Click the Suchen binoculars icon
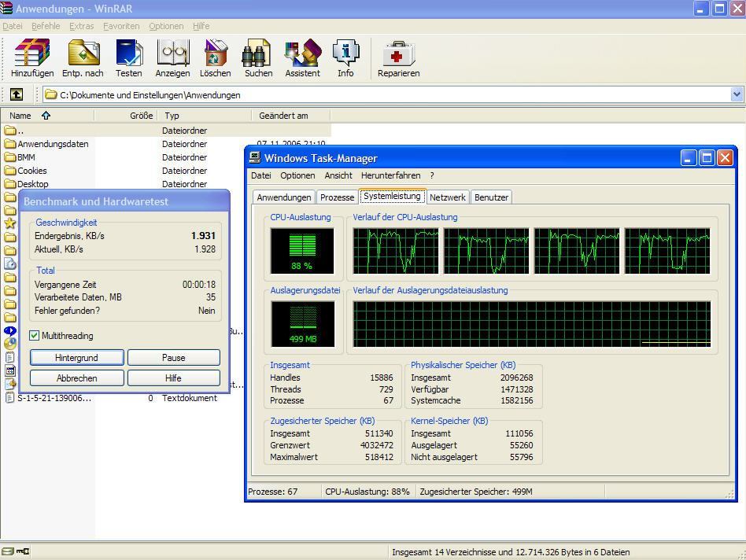746x560 pixels. (257, 52)
